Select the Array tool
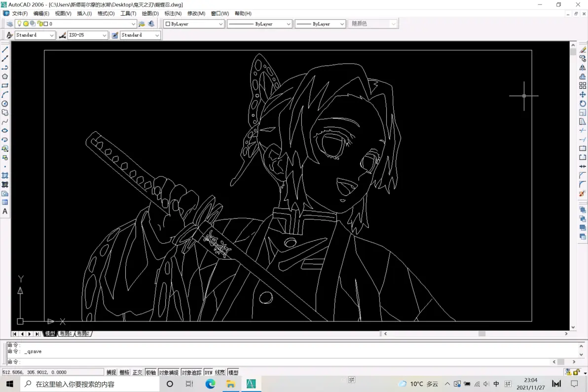588x392 pixels. pos(583,85)
